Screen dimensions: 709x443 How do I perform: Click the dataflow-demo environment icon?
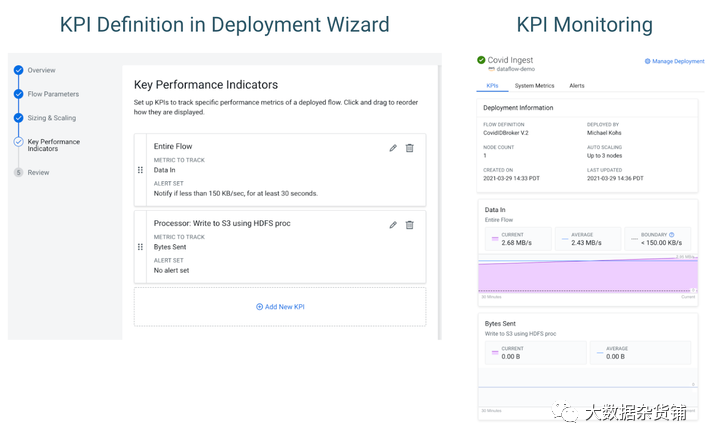492,69
